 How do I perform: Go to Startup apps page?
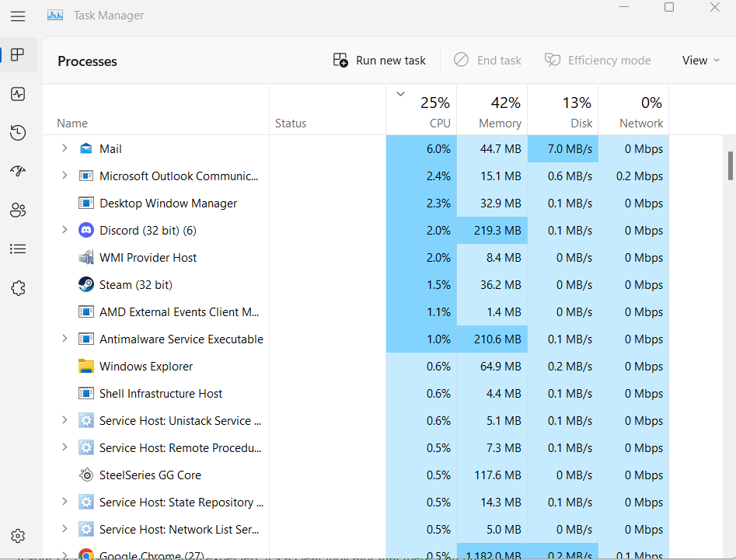coord(18,172)
